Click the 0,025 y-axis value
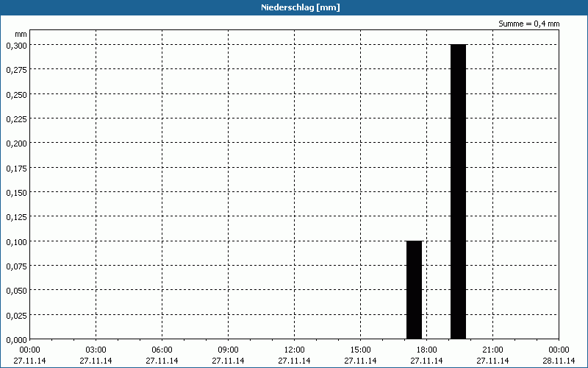 (x=16, y=316)
